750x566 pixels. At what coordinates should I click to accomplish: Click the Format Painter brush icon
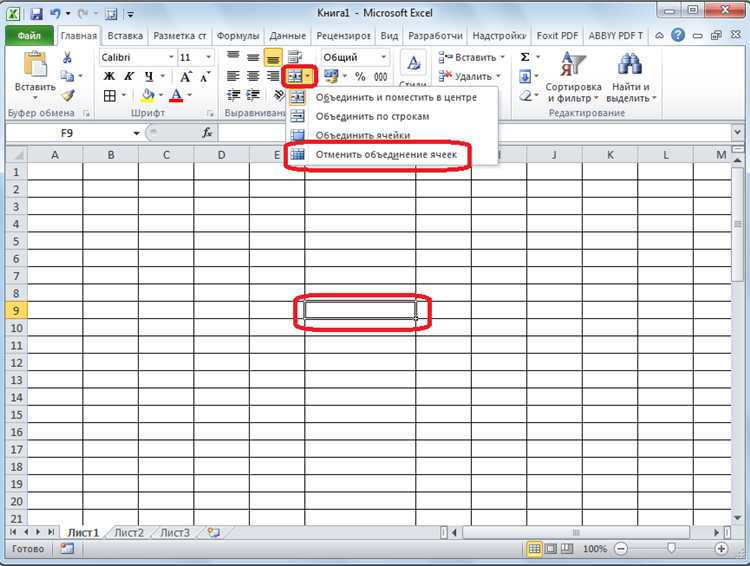tap(68, 96)
